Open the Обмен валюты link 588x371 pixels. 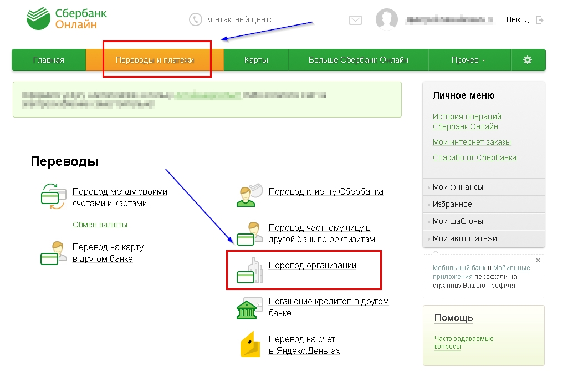pos(100,225)
